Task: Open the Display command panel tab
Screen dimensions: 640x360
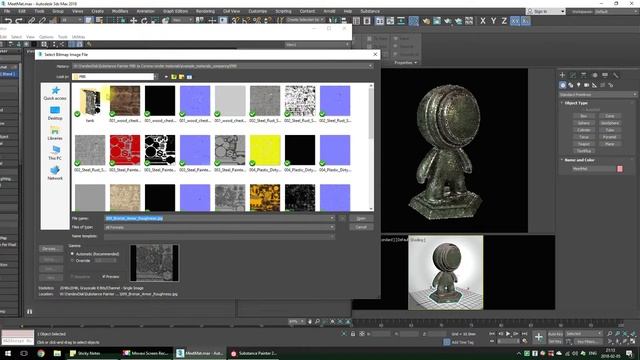Action: (x=605, y=75)
